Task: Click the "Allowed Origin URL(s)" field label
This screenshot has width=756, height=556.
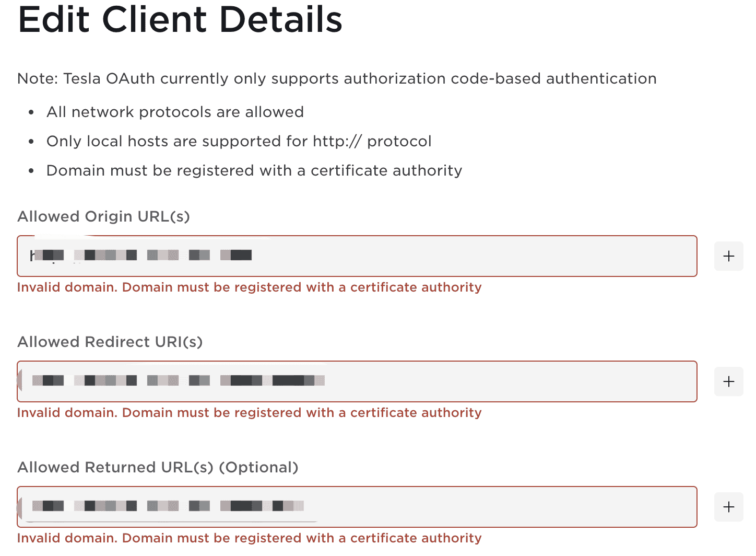Action: click(x=103, y=216)
